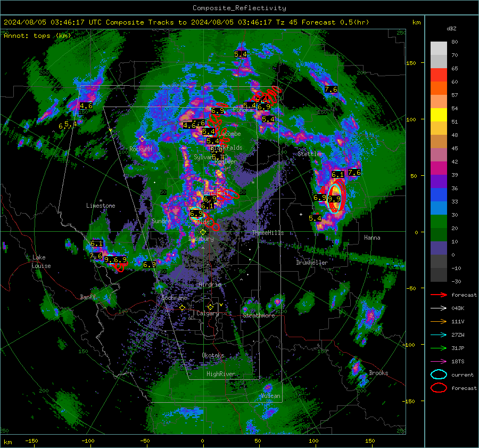
Task: Click the Cochrane city label
Action: pos(174,298)
